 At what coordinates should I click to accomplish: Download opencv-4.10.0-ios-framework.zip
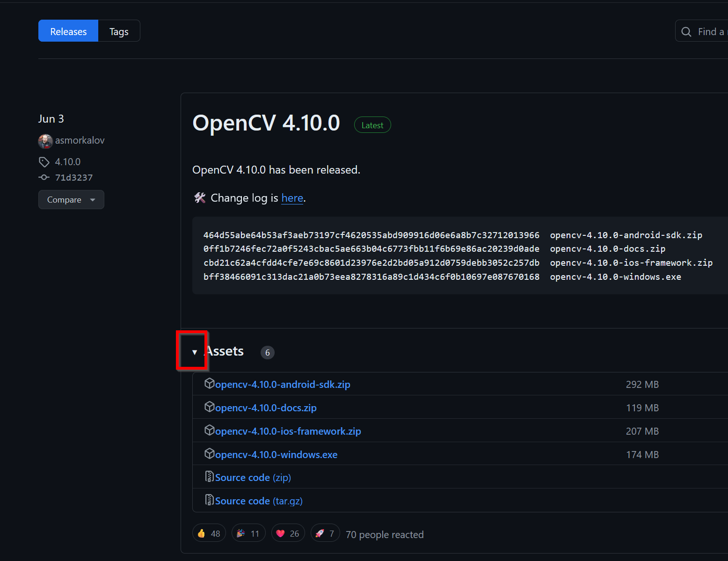tap(288, 431)
